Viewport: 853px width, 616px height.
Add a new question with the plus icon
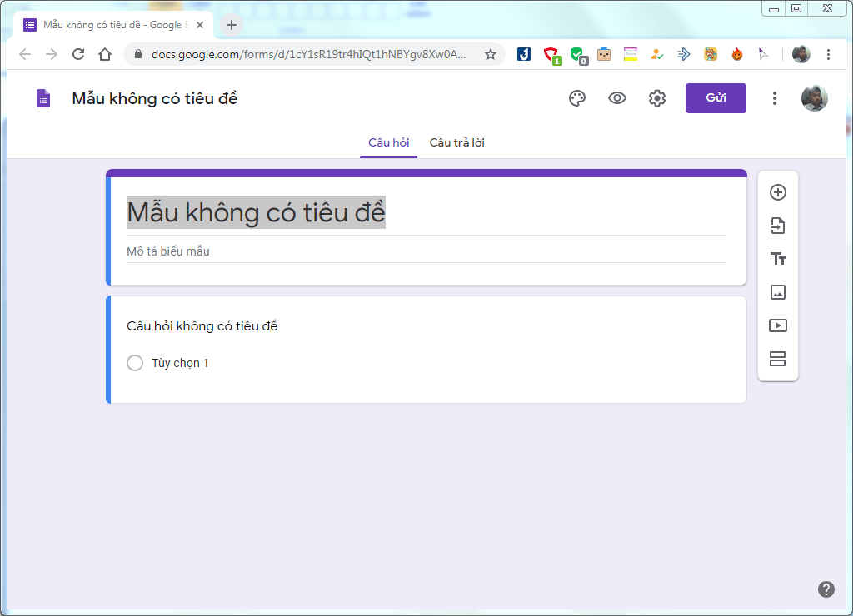click(777, 192)
